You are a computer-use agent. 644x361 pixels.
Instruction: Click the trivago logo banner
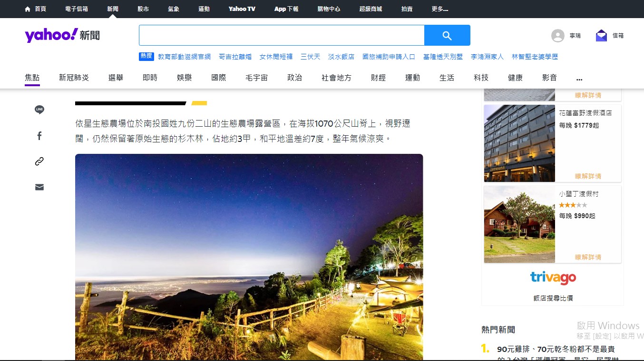[x=553, y=278]
